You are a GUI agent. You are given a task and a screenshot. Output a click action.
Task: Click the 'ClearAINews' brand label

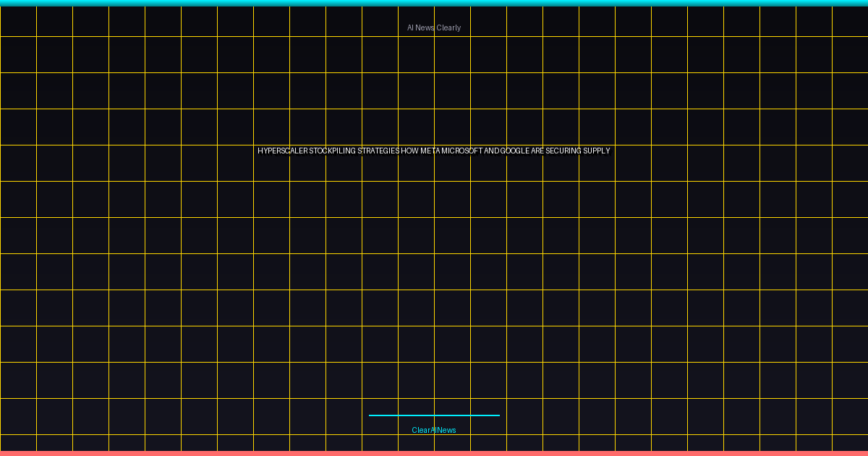[434, 431]
